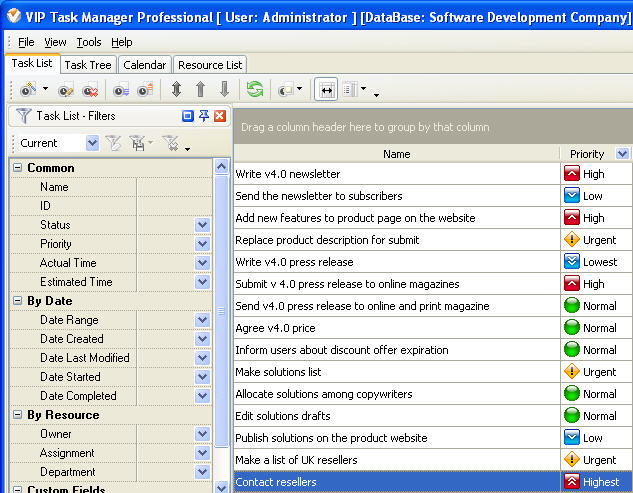
Task: Open the Date Completed filter dropdown
Action: pyautogui.click(x=202, y=396)
